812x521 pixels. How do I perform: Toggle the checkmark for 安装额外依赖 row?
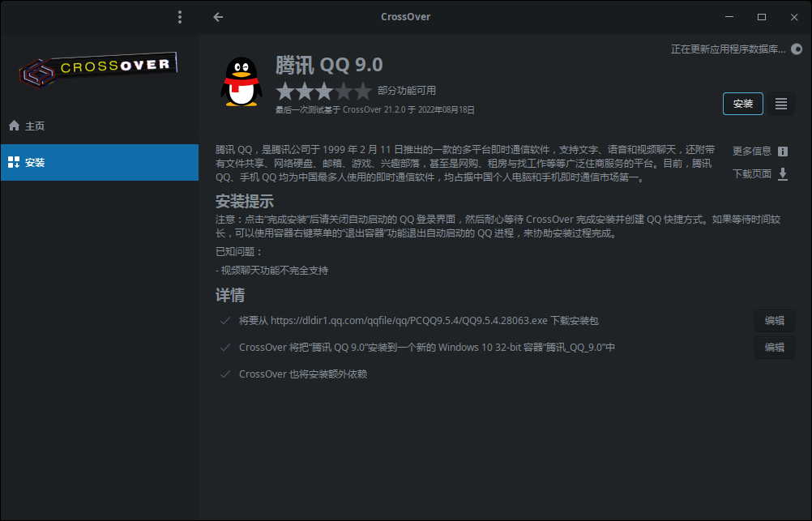point(224,374)
